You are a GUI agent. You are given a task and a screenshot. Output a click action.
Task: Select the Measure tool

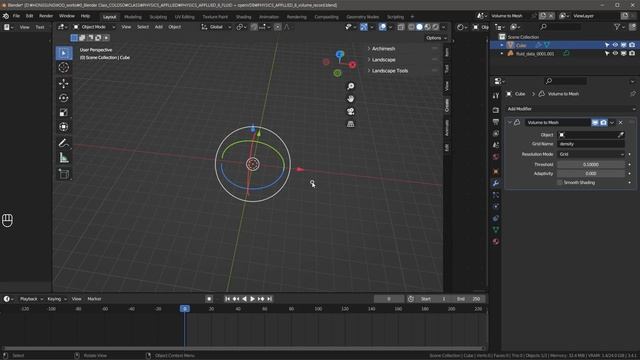[64, 158]
